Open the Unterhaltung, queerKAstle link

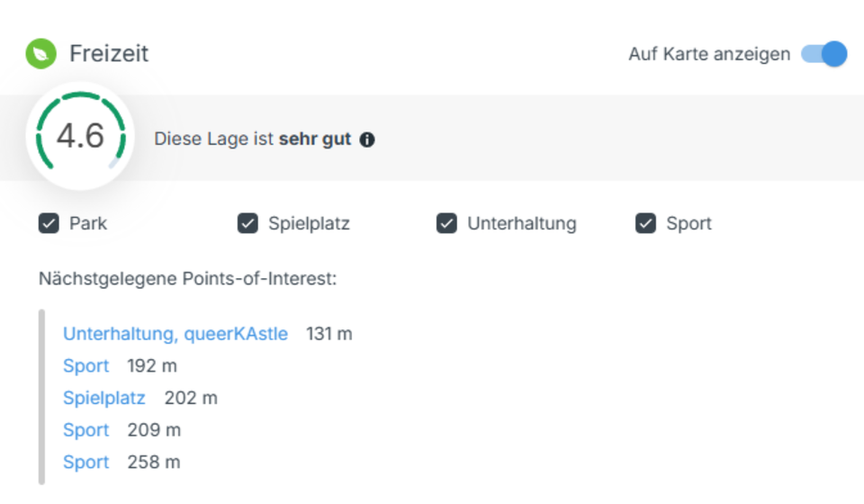pyautogui.click(x=175, y=334)
